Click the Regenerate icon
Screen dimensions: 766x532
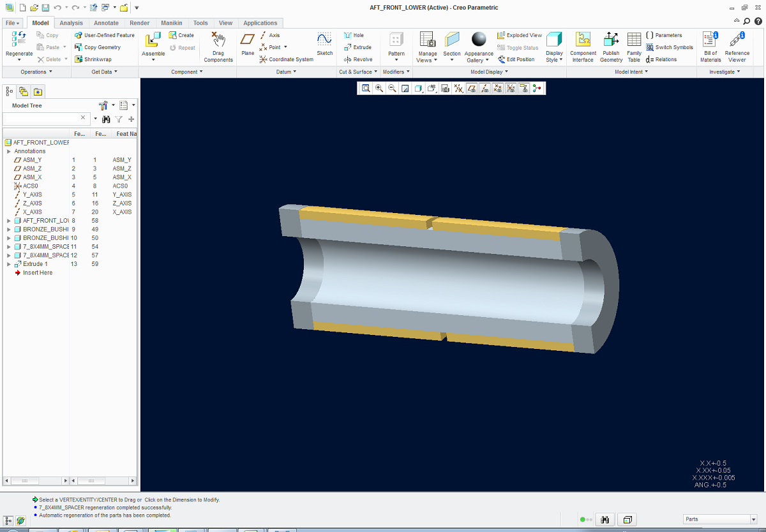[19, 40]
